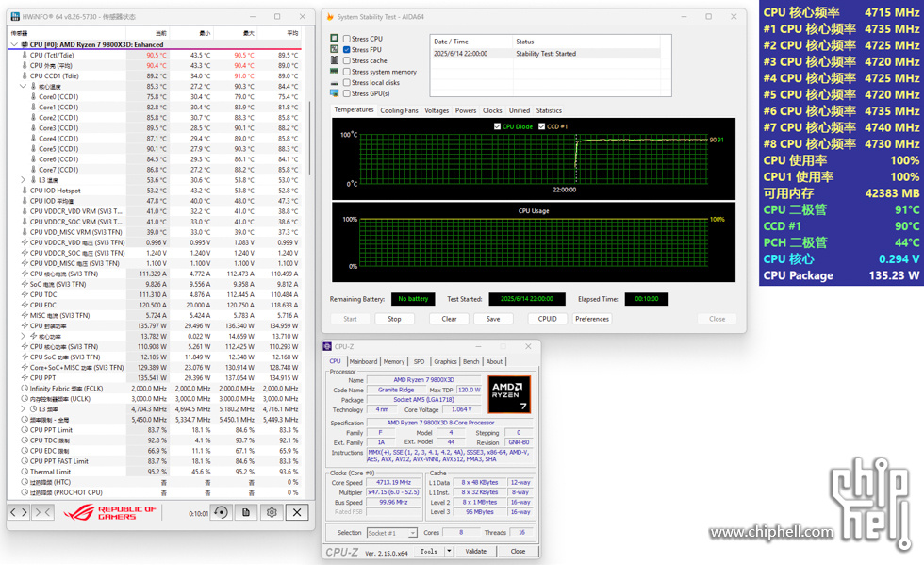The width and height of the screenshot is (924, 565).
Task: Click the save report icon in HWiNFO
Action: click(x=246, y=512)
